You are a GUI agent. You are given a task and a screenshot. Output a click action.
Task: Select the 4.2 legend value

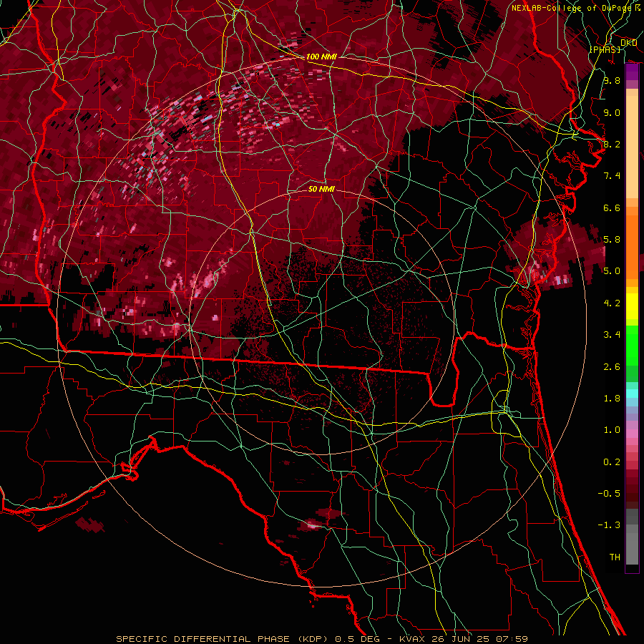612,303
